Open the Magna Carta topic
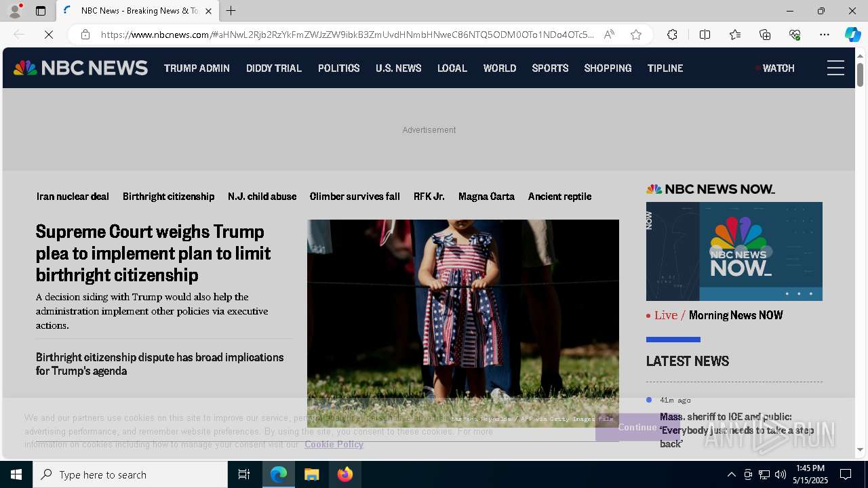This screenshot has height=488, width=868. [486, 196]
